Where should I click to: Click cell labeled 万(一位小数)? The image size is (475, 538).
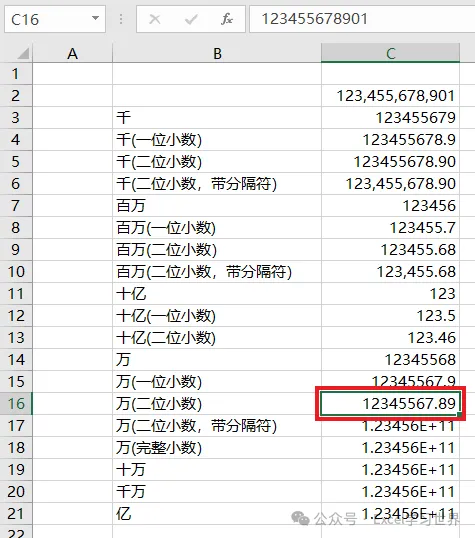(x=217, y=381)
